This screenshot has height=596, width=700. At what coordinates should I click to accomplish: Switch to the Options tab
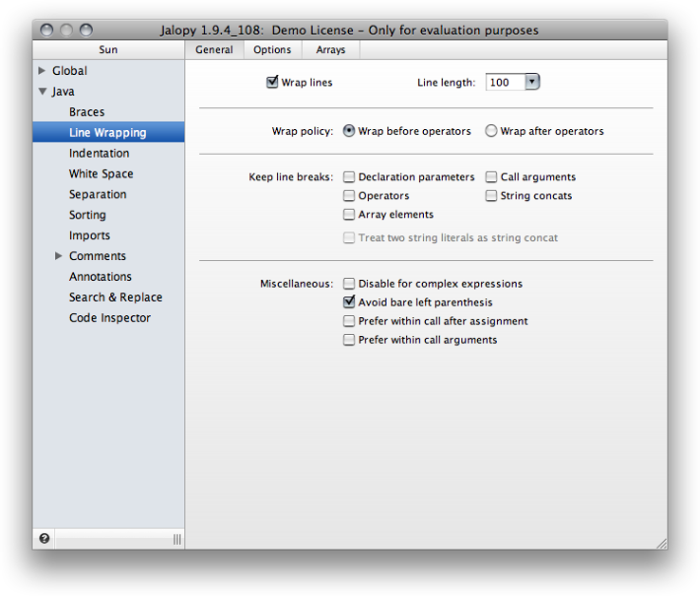(x=272, y=49)
